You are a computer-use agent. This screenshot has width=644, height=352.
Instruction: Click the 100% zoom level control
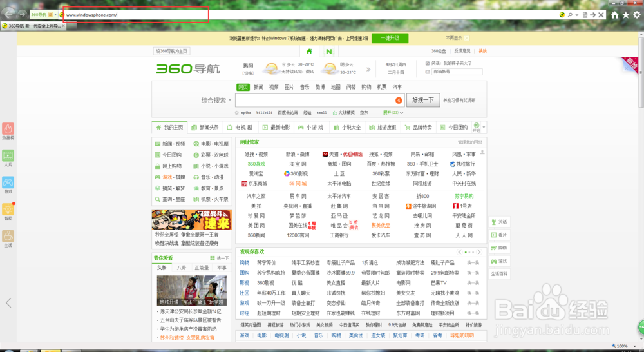click(x=623, y=346)
